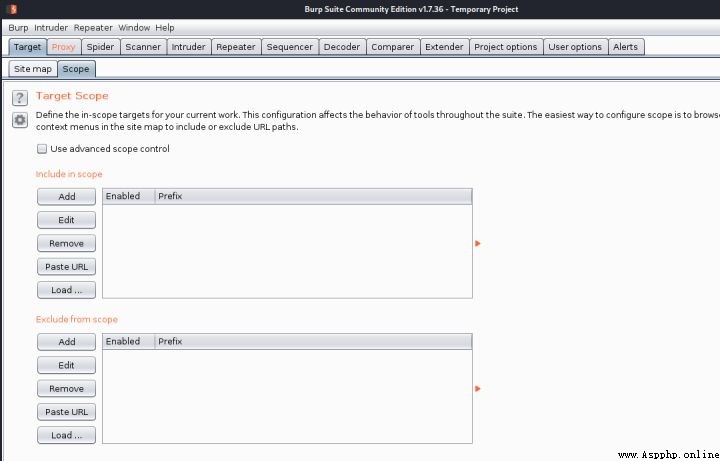Switch to the Proxy tab
The image size is (720, 461).
[x=63, y=47]
